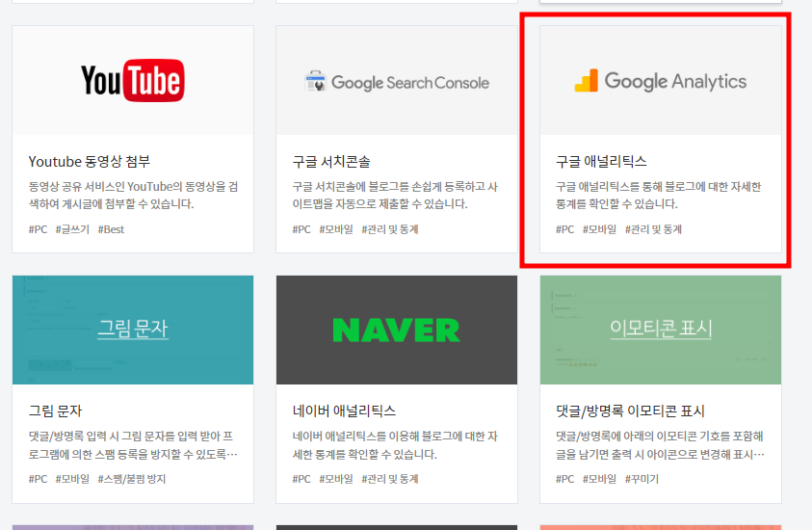Click #PC tag on 네이버 애널리틱스 card
Screen dimensions: 812x530
pyautogui.click(x=301, y=479)
